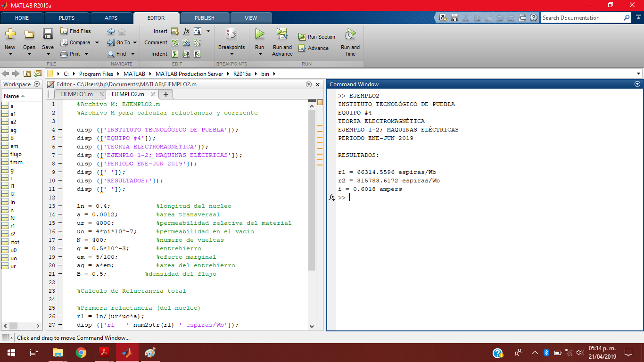
Task: Click inside the Search Documentation field
Action: click(585, 17)
